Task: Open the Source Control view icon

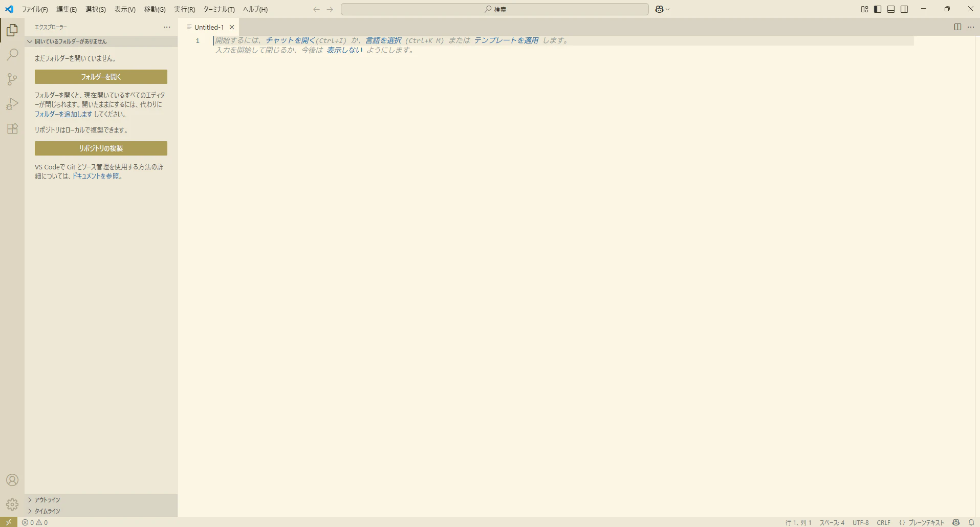Action: tap(12, 79)
